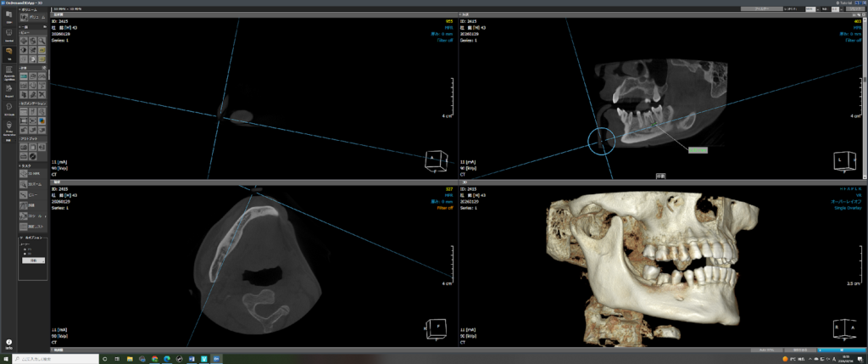Screen dimensions: 868x364
Task: Select the first radio option in options panel
Action: click(x=24, y=248)
